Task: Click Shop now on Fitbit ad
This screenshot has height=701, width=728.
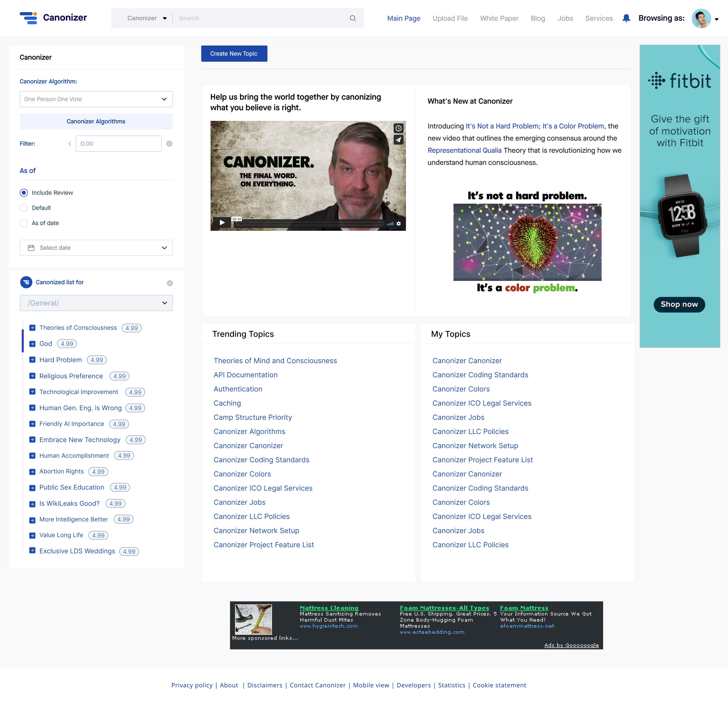Action: pos(679,304)
